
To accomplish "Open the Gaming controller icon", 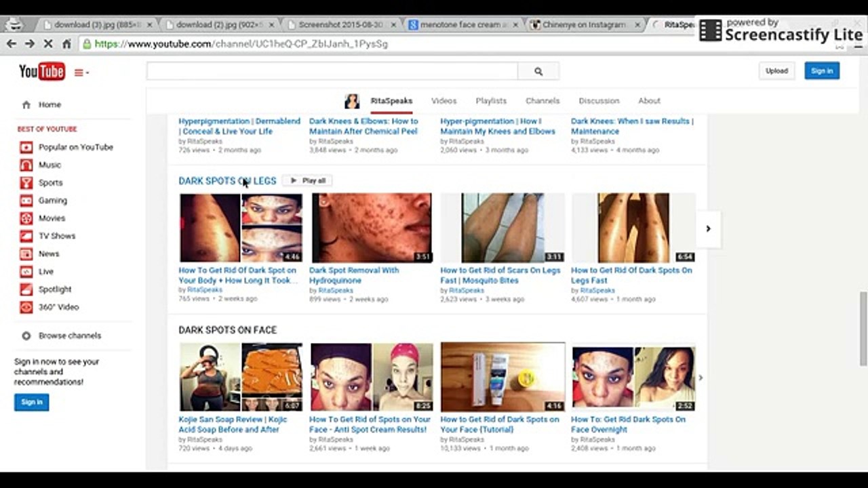I will point(26,201).
